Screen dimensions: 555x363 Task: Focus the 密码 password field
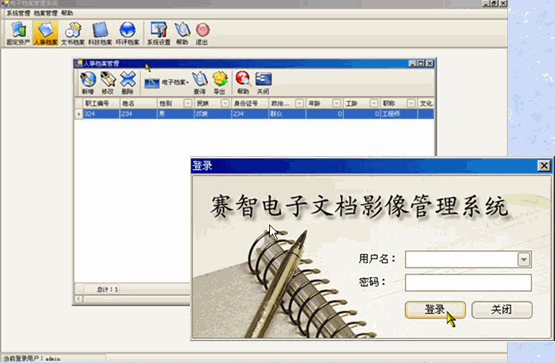coord(468,283)
